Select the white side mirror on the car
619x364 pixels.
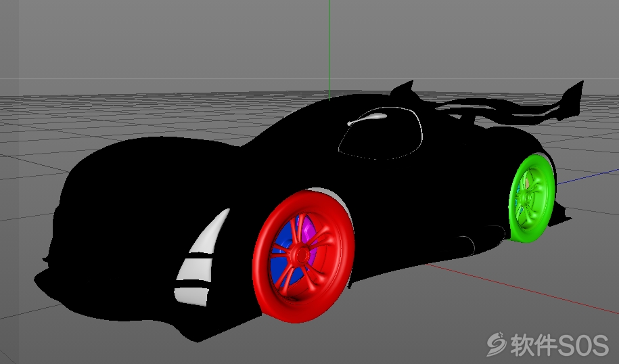click(367, 118)
